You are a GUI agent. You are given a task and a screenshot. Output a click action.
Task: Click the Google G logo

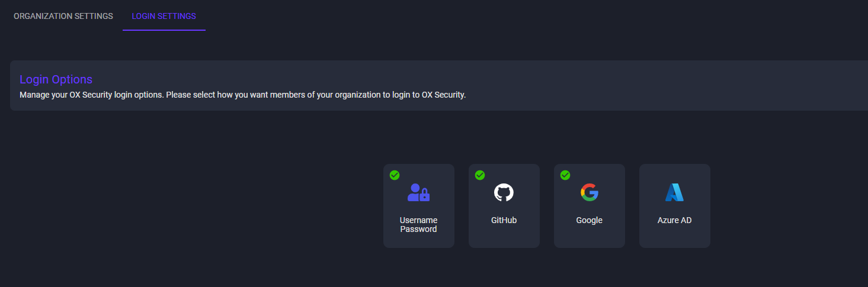590,192
